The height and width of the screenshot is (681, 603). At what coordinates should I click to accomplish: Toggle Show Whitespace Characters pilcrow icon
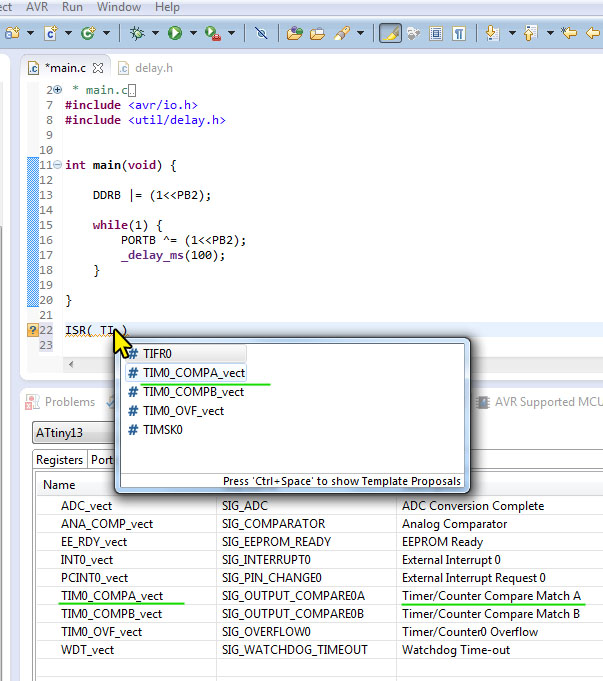(x=458, y=33)
